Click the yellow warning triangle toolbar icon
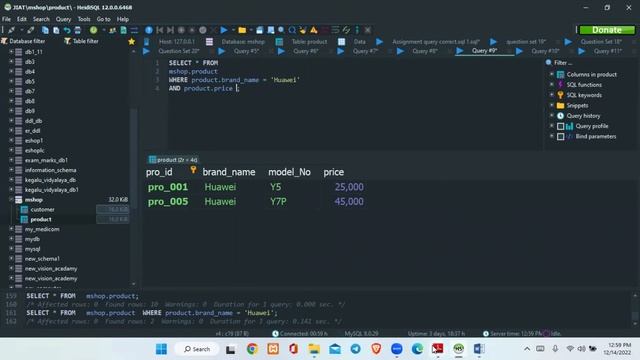The height and width of the screenshot is (360, 640). [x=313, y=30]
